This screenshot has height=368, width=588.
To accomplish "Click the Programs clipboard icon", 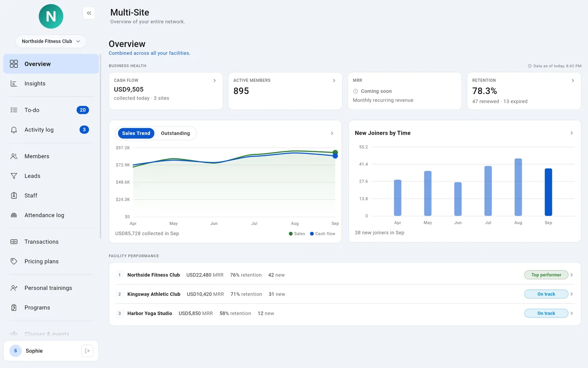I will click(14, 308).
